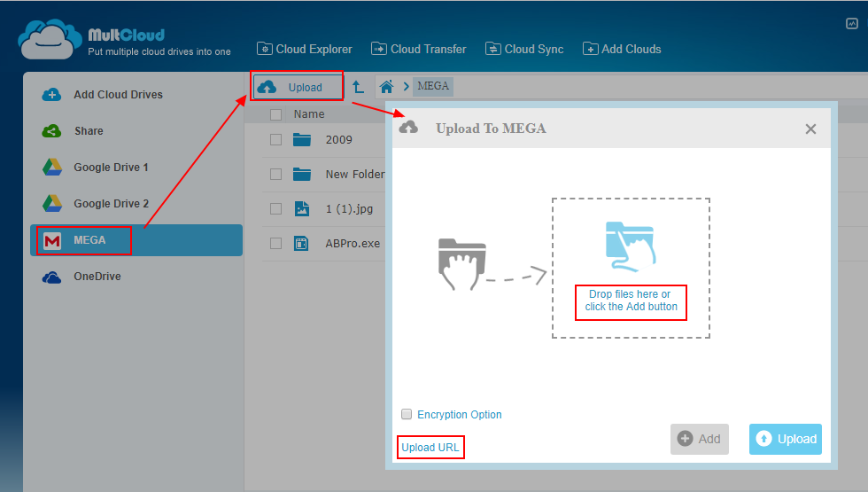Select file 1 (1).jpg
Screen dimensions: 868x492
coord(349,209)
